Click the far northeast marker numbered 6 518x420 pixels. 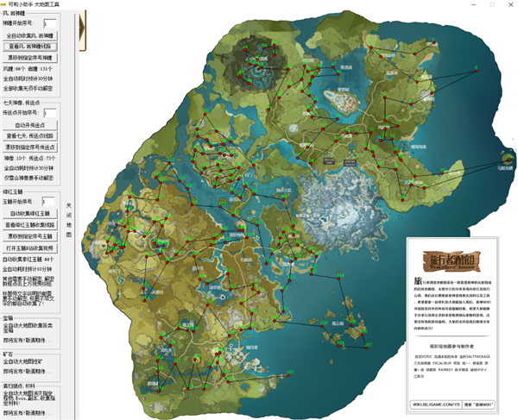[x=477, y=71]
